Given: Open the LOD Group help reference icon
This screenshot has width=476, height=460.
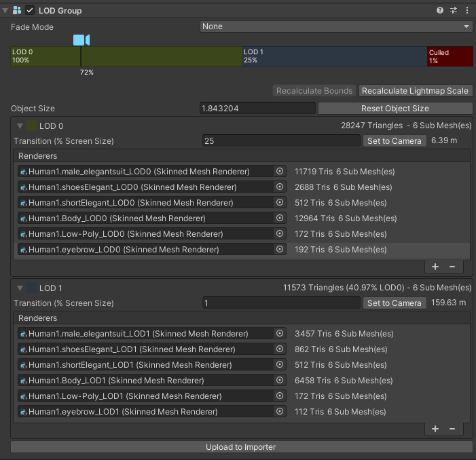Looking at the screenshot, I should (440, 11).
